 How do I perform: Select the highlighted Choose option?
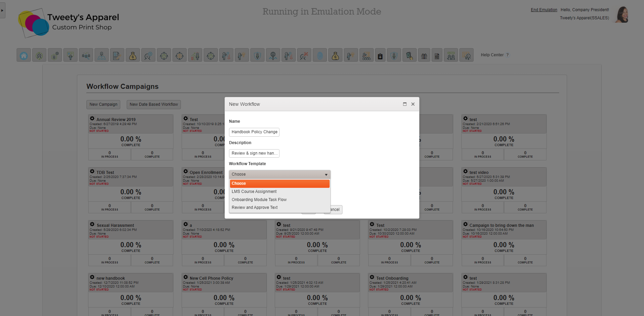pyautogui.click(x=279, y=183)
